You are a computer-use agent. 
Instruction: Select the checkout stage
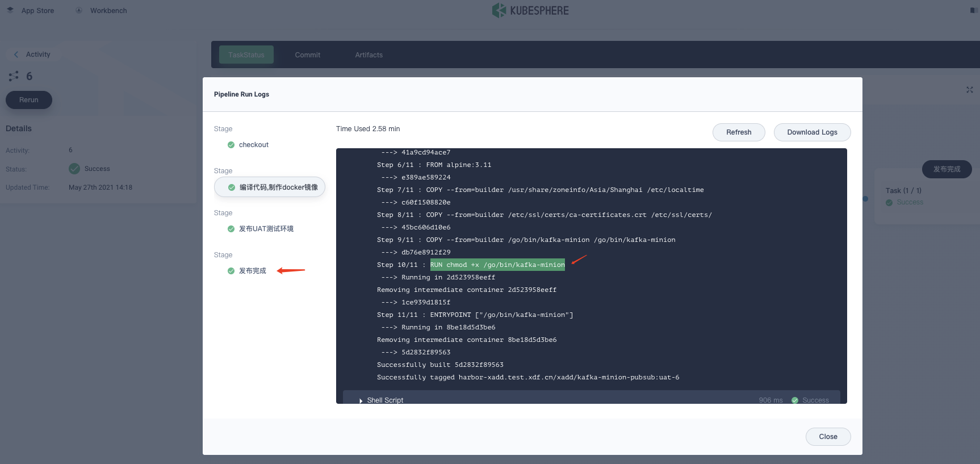pyautogui.click(x=254, y=145)
